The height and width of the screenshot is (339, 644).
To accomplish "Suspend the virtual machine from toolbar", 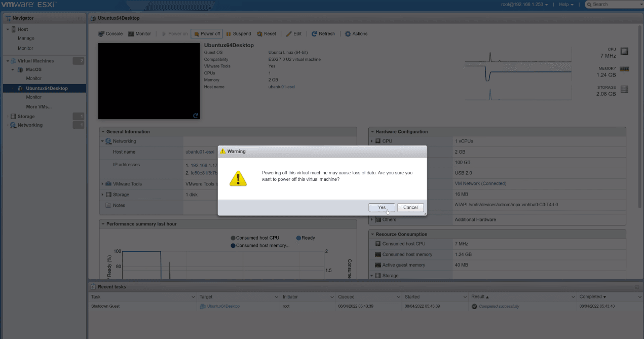I will click(x=238, y=34).
